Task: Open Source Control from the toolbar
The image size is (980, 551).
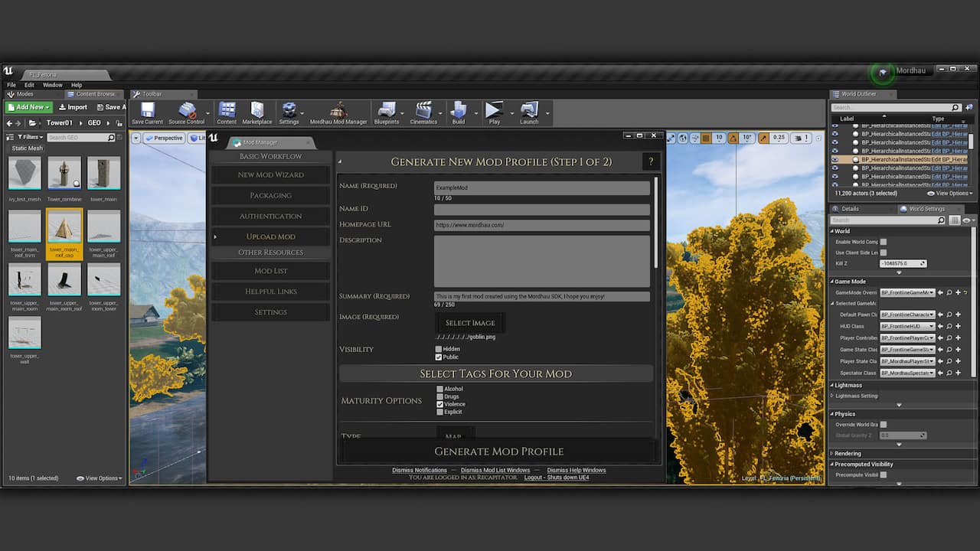Action: point(187,112)
